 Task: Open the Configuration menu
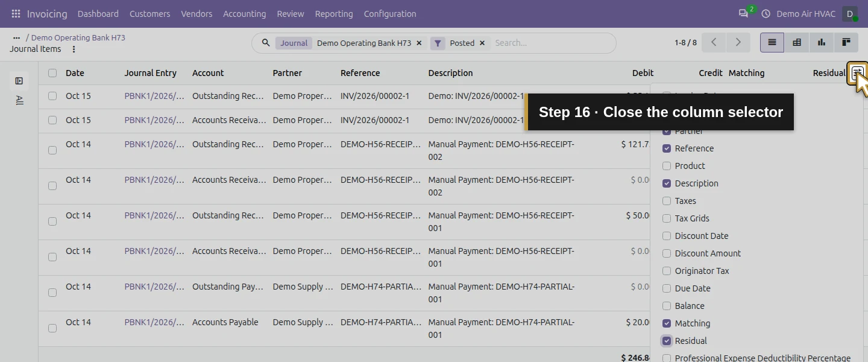tap(390, 13)
